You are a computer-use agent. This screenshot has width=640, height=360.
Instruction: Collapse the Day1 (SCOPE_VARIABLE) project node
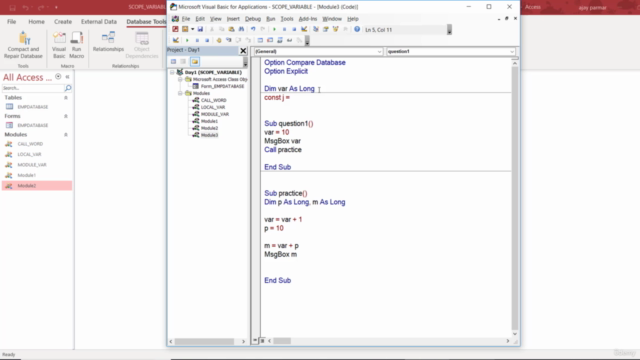[172, 72]
